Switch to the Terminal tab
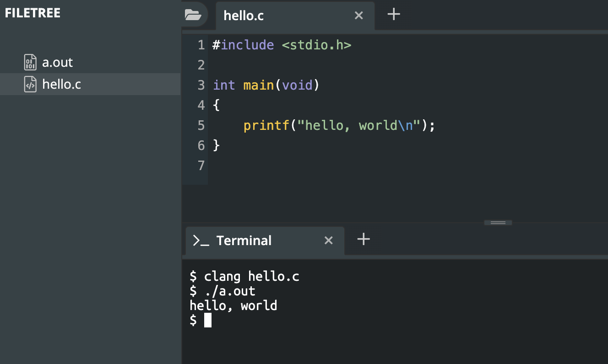 click(244, 241)
